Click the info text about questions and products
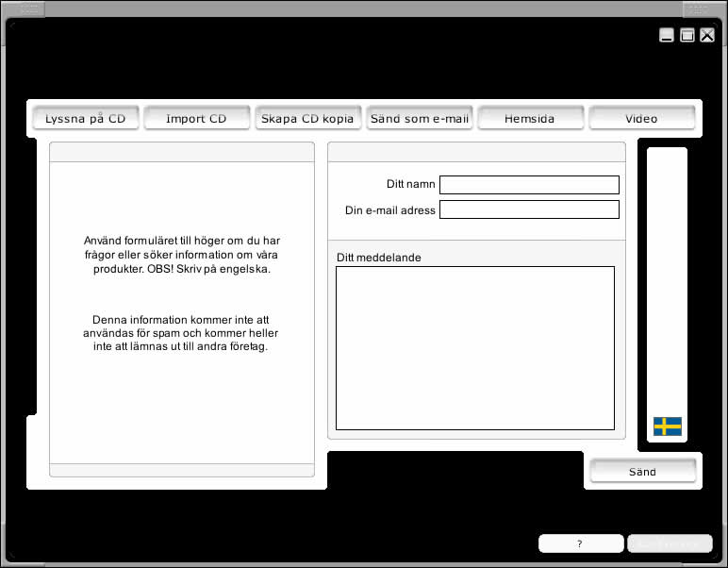Image resolution: width=728 pixels, height=568 pixels. coord(181,255)
